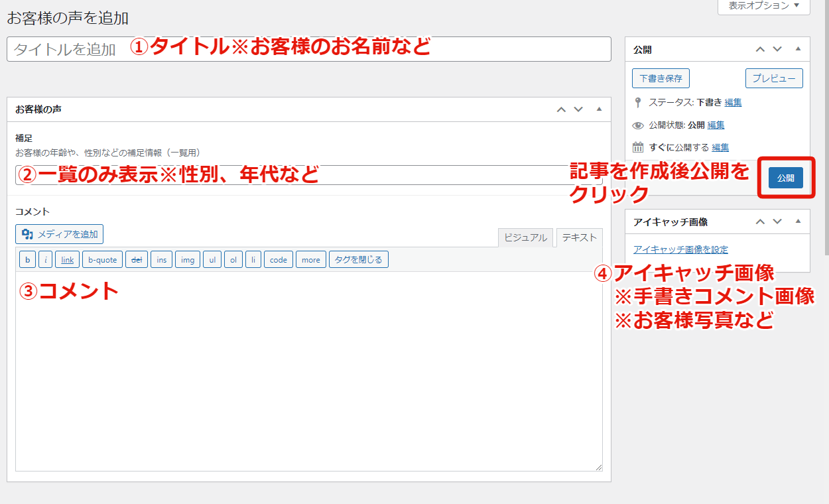Click the blue 公開 publish button

[785, 178]
